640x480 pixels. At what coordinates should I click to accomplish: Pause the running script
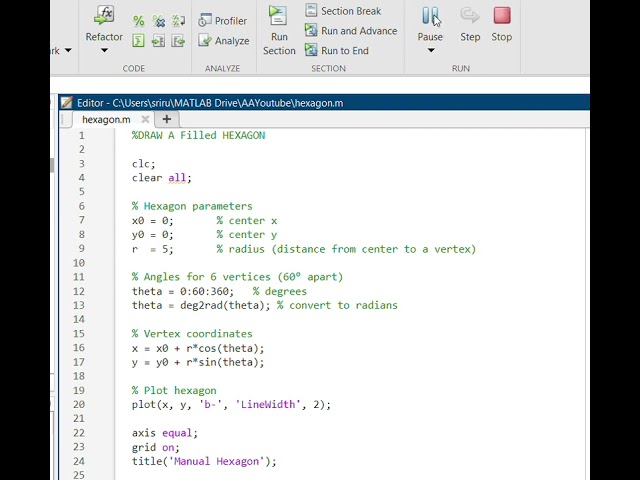pos(430,23)
